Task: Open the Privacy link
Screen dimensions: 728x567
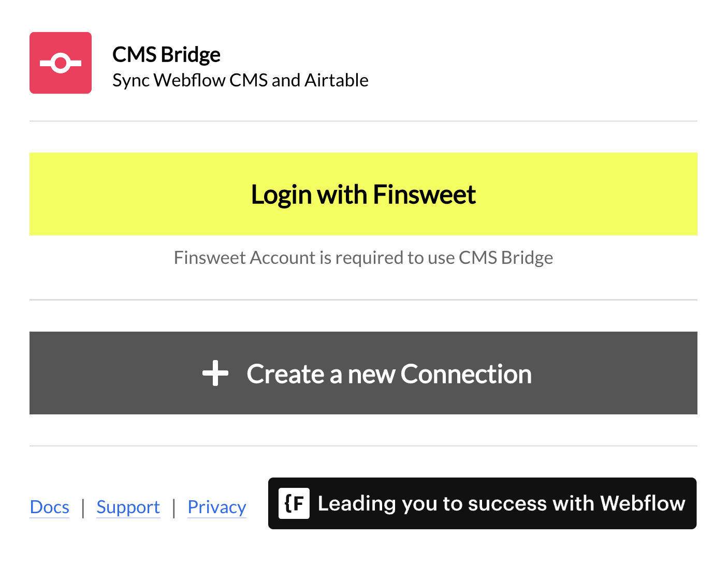Action: coord(217,507)
